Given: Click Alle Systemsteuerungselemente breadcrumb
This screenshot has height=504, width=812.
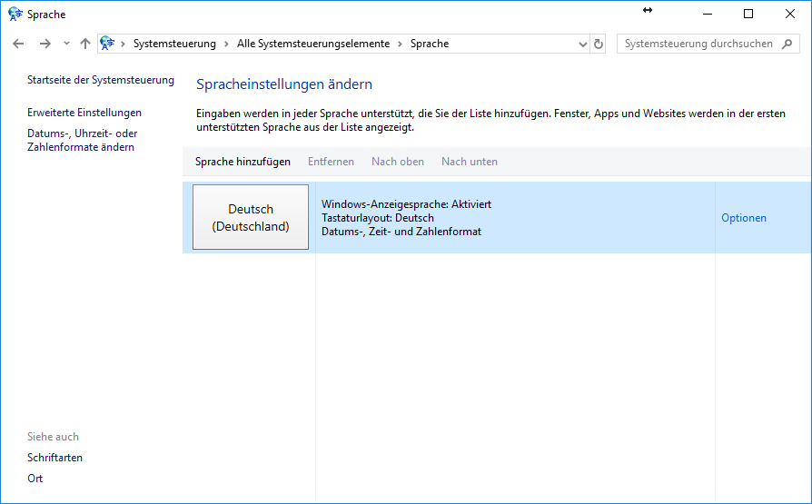Looking at the screenshot, I should click(x=313, y=44).
